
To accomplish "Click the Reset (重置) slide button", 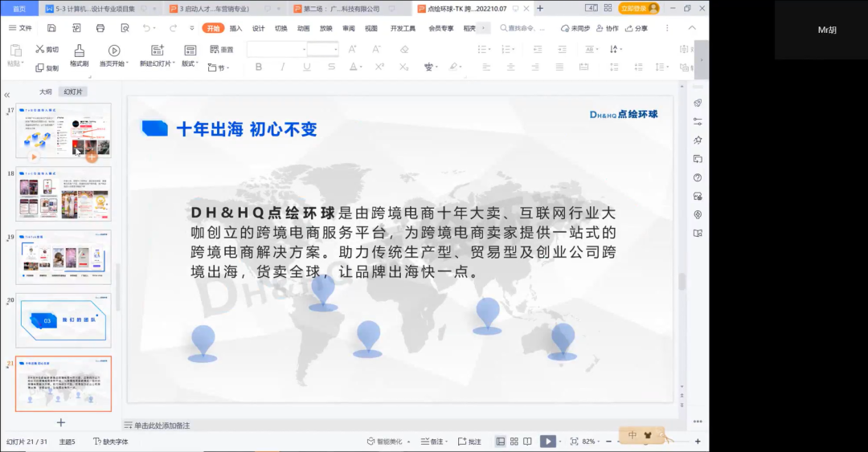I will click(x=222, y=49).
